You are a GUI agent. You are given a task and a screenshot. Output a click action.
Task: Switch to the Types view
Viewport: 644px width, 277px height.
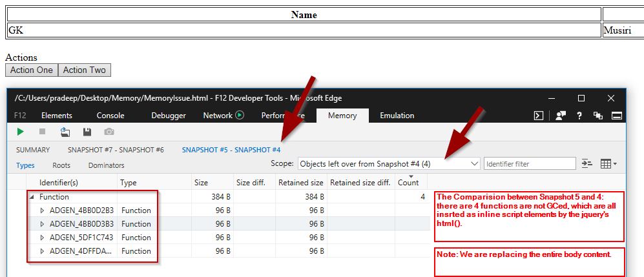click(25, 165)
